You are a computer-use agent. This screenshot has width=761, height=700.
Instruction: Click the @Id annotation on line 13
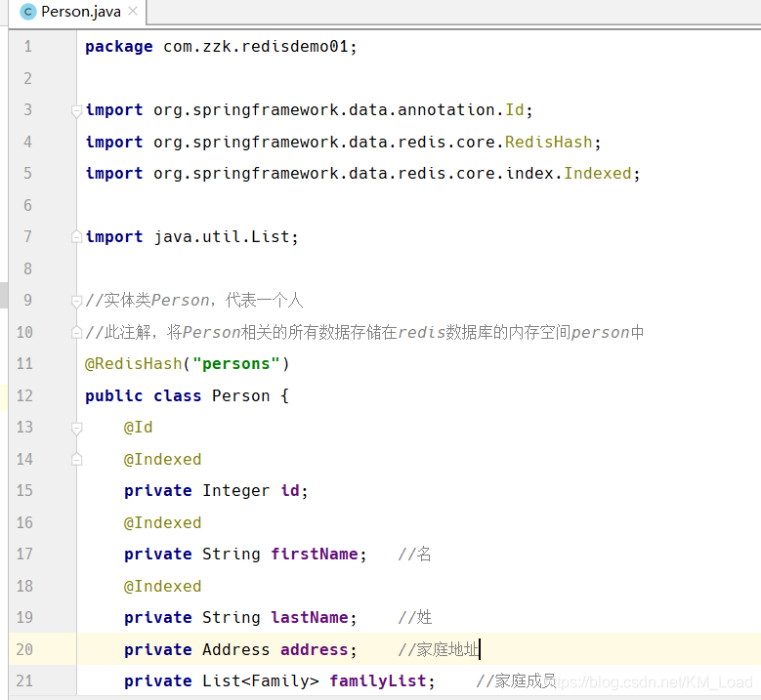[139, 428]
